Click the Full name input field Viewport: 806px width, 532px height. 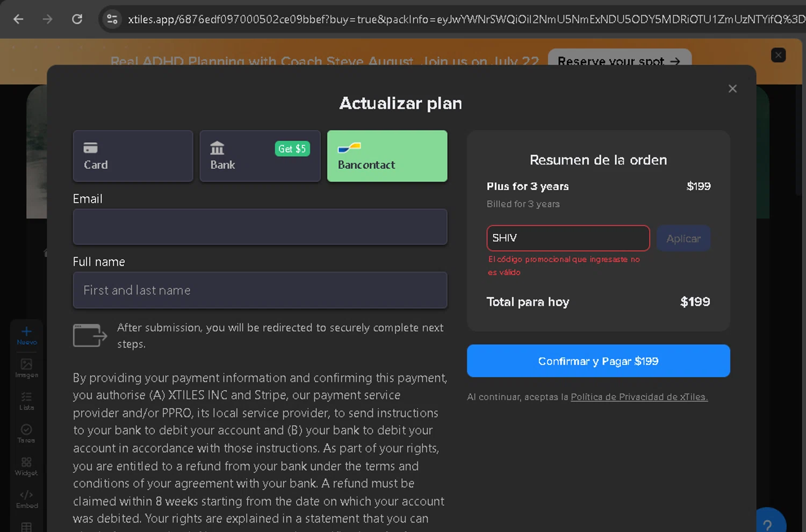(260, 290)
